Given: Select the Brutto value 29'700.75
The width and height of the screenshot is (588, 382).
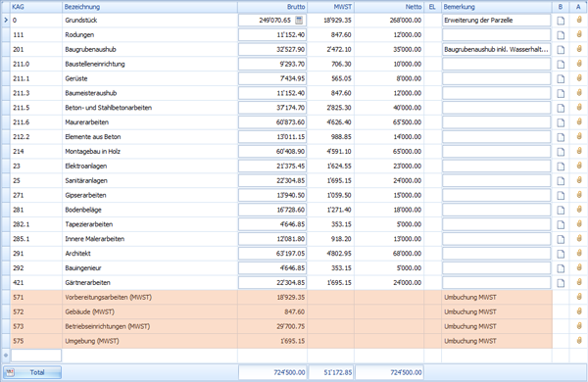Looking at the screenshot, I should (x=291, y=326).
